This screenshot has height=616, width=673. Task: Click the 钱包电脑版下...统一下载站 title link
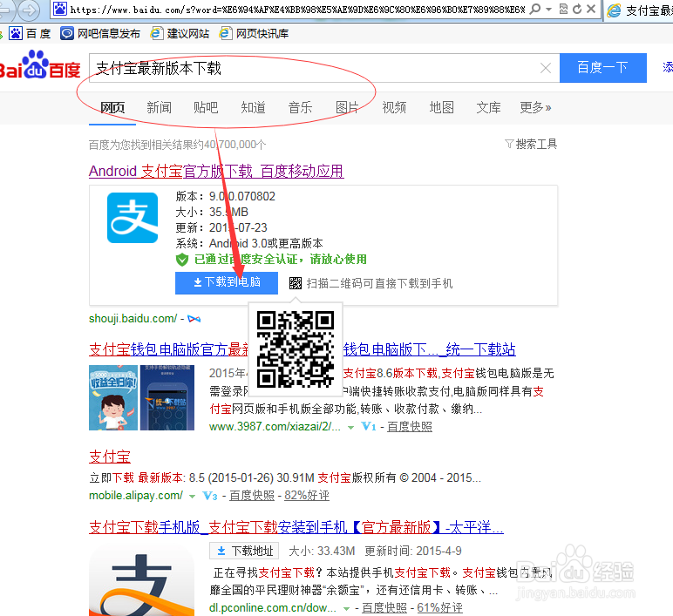429,349
